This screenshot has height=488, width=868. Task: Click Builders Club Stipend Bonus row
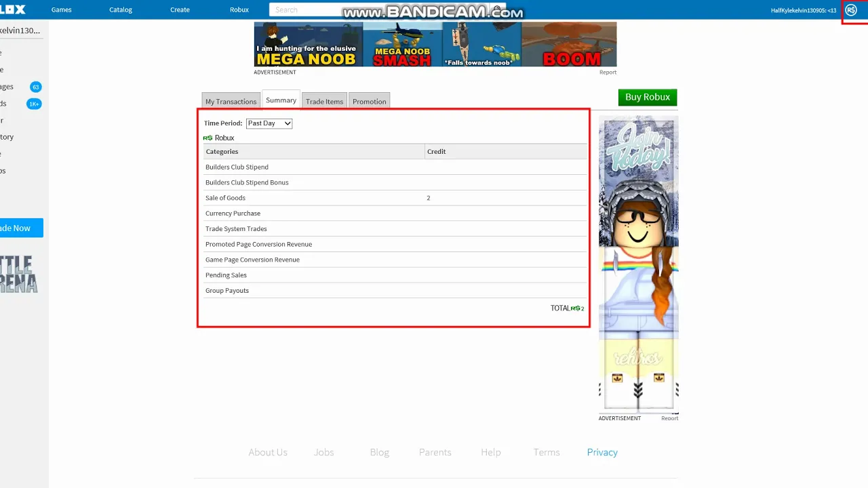(395, 182)
